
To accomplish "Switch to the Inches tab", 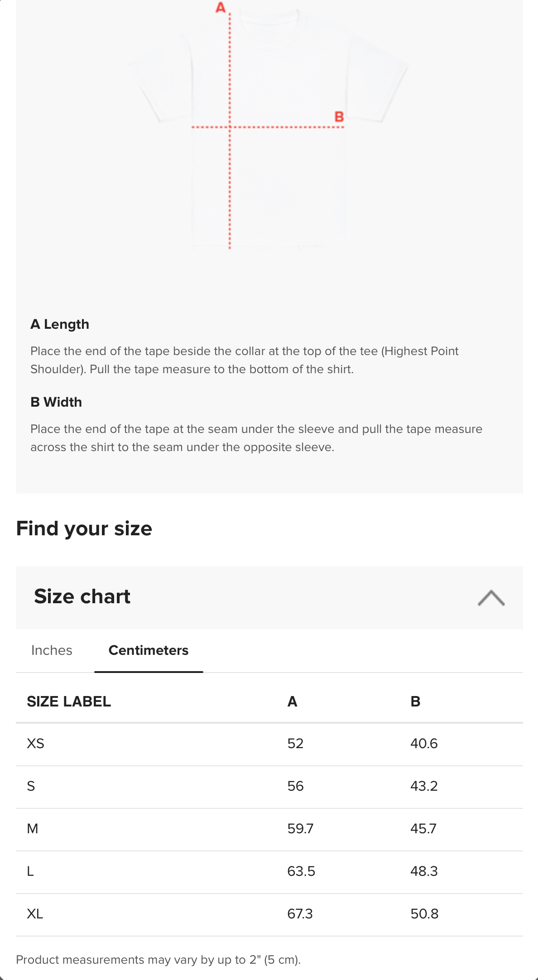I will click(x=52, y=650).
